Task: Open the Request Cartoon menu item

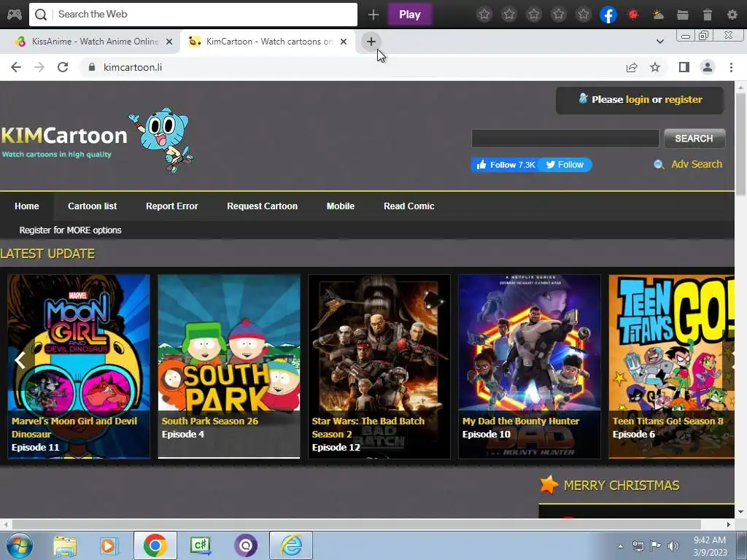Action: 262,206
